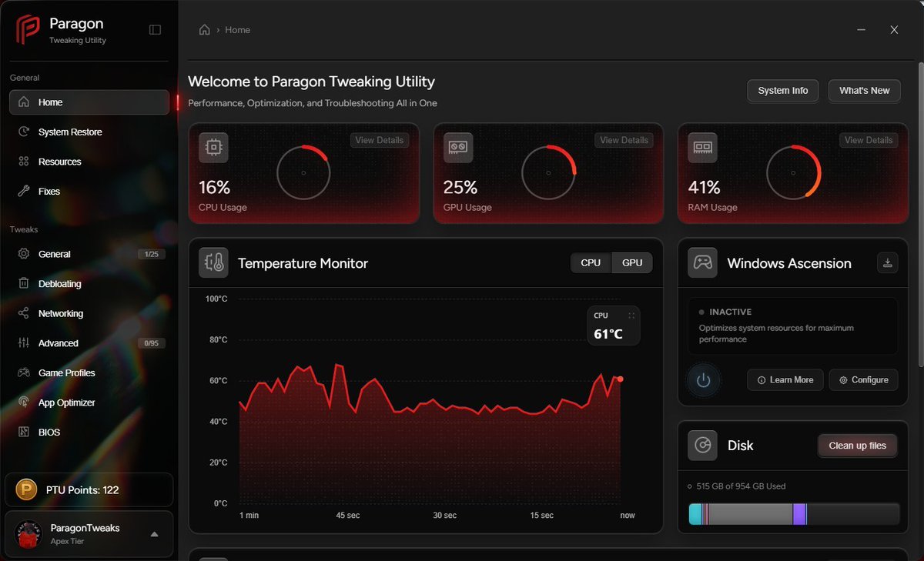Click the Paragon logo icon

(28, 30)
